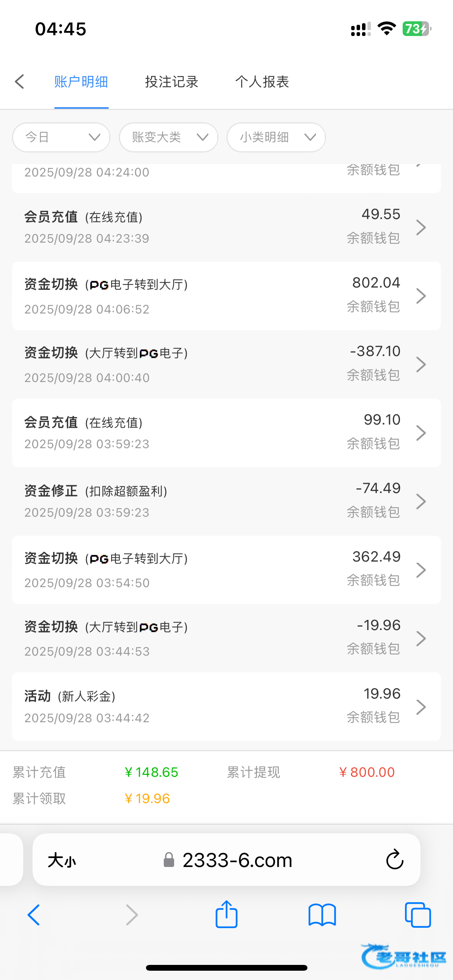
Task: Show Safari open tabs overview icon
Action: coord(417,915)
